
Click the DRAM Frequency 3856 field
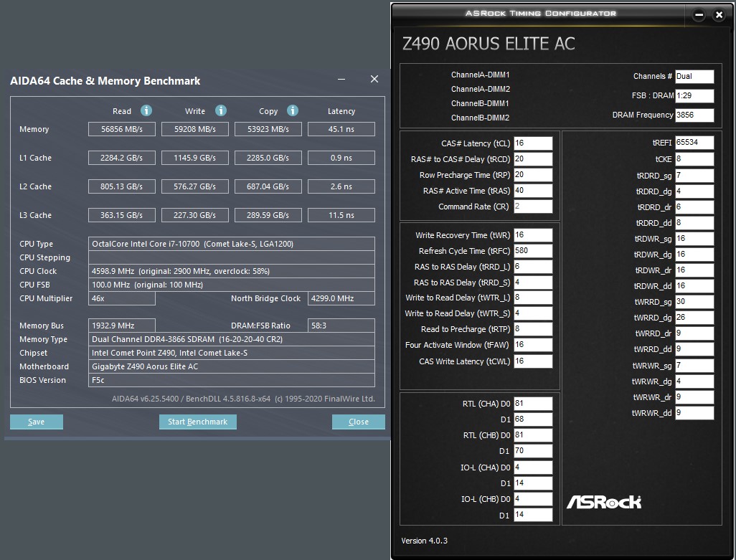(694, 115)
